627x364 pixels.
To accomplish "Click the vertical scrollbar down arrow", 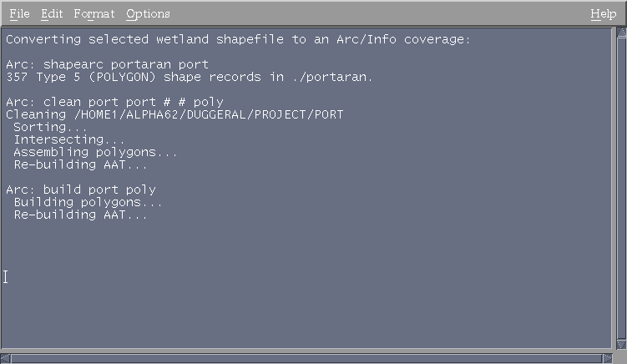I will pyautogui.click(x=620, y=343).
